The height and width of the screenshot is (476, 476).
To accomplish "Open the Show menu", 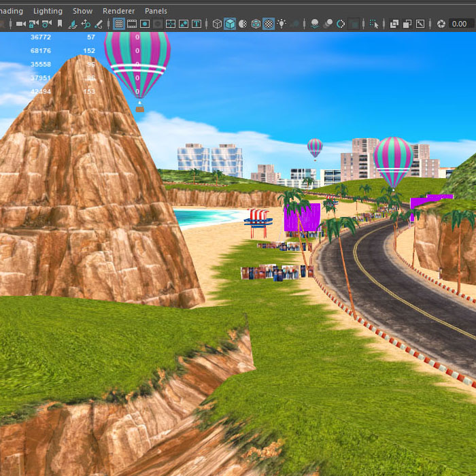I will (x=82, y=11).
